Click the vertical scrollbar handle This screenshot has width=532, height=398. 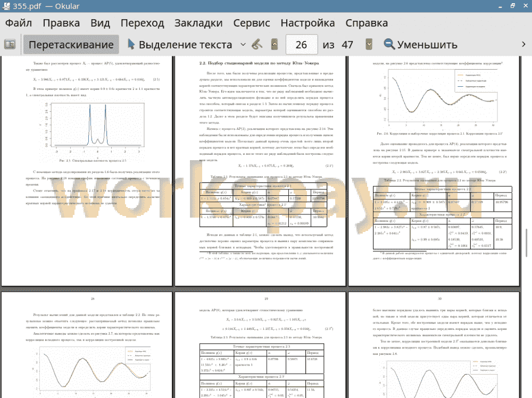[x=527, y=243]
